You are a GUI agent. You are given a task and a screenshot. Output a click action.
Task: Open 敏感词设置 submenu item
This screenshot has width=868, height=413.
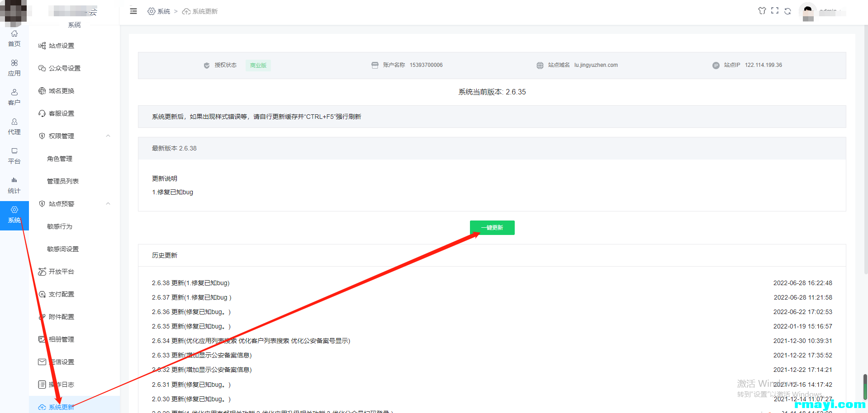[63, 249]
